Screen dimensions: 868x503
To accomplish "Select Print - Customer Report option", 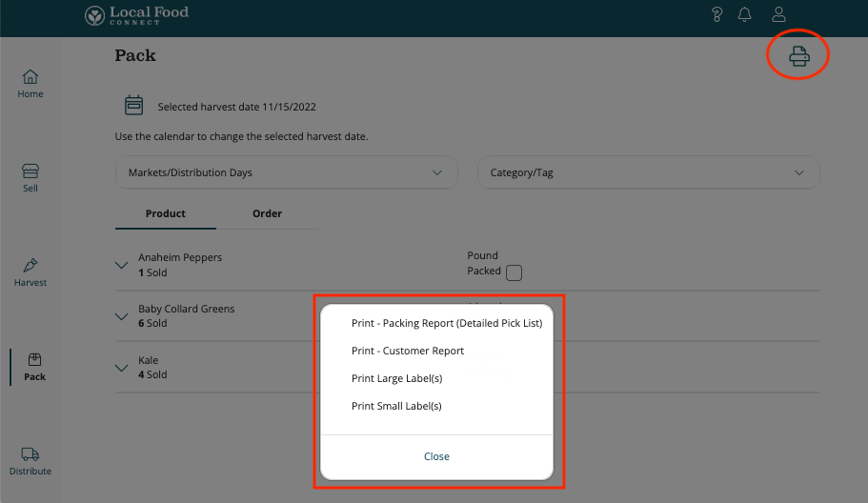I will [408, 351].
